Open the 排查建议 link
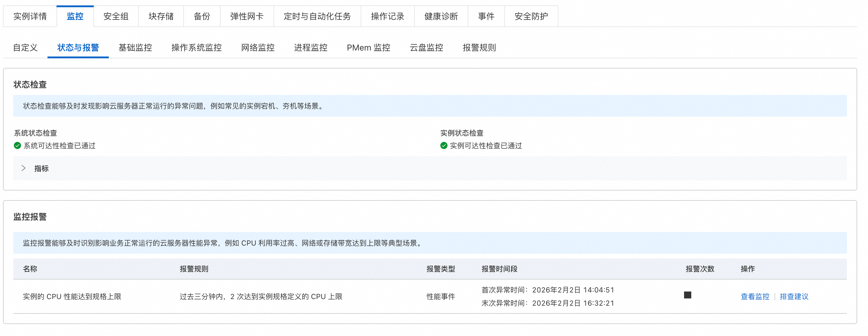 794,297
